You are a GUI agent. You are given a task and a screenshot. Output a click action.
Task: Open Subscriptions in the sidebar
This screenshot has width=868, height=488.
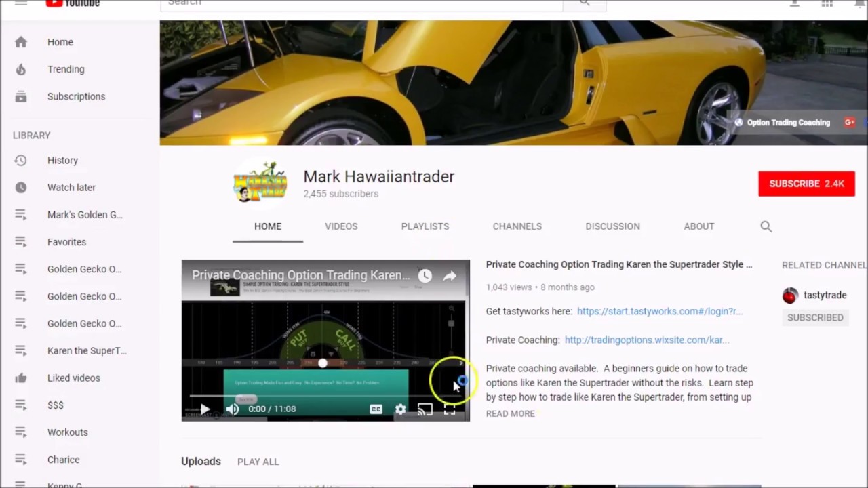[x=76, y=96]
